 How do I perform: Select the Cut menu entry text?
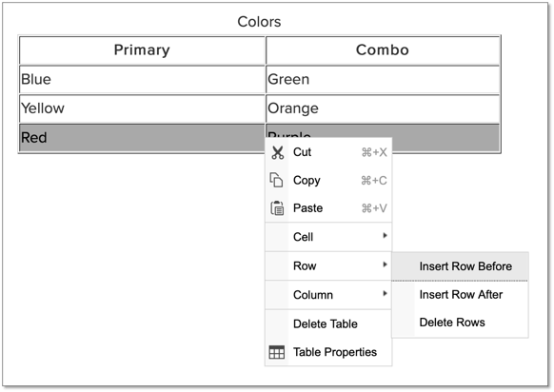(x=302, y=152)
